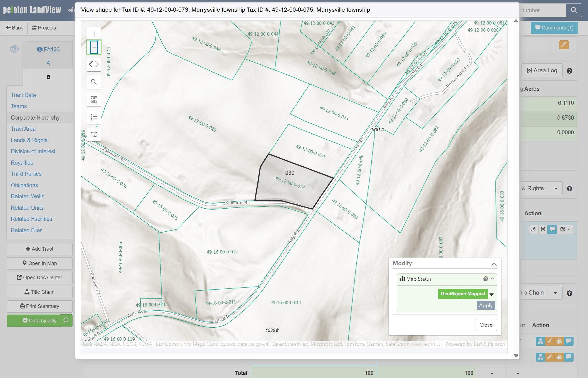Open the map search magnifier tool
Image resolution: width=588 pixels, height=378 pixels.
pyautogui.click(x=94, y=82)
